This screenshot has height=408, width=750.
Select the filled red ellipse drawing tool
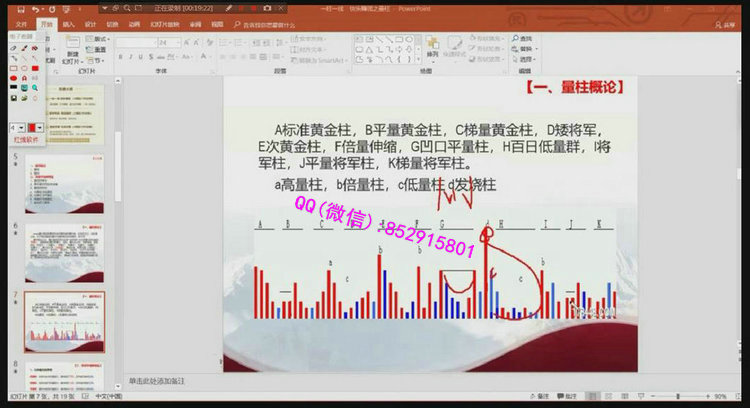14,78
